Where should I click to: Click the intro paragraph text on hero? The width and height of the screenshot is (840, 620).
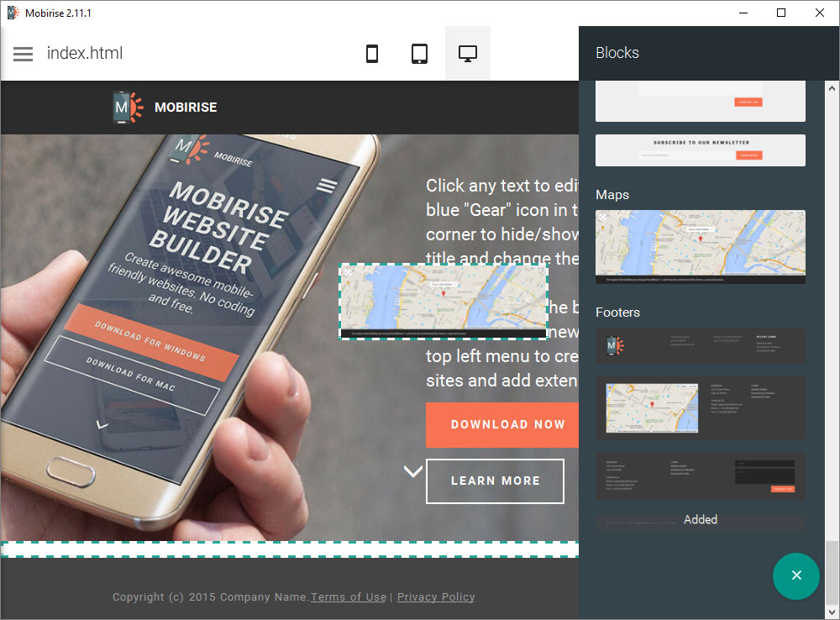[502, 283]
